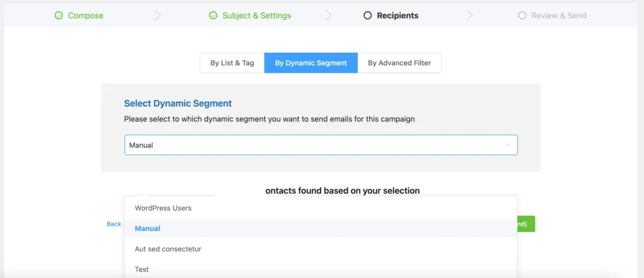Select the Aut sed consectetur segment option
The image size is (644, 278).
pyautogui.click(x=168, y=249)
